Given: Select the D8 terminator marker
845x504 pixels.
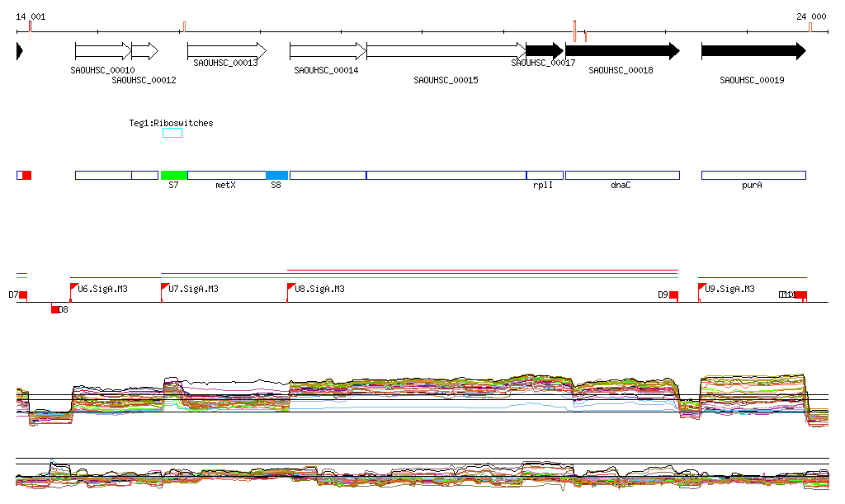Looking at the screenshot, I should pos(56,309).
